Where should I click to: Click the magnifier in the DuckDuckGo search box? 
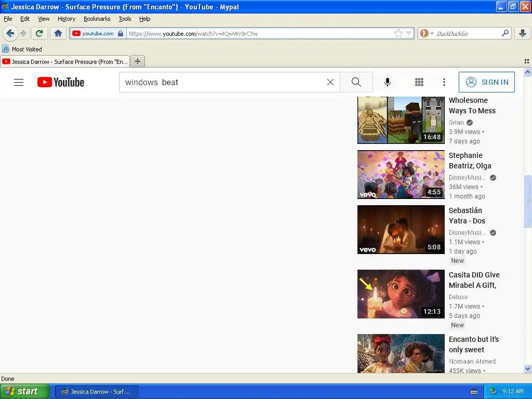pos(505,33)
